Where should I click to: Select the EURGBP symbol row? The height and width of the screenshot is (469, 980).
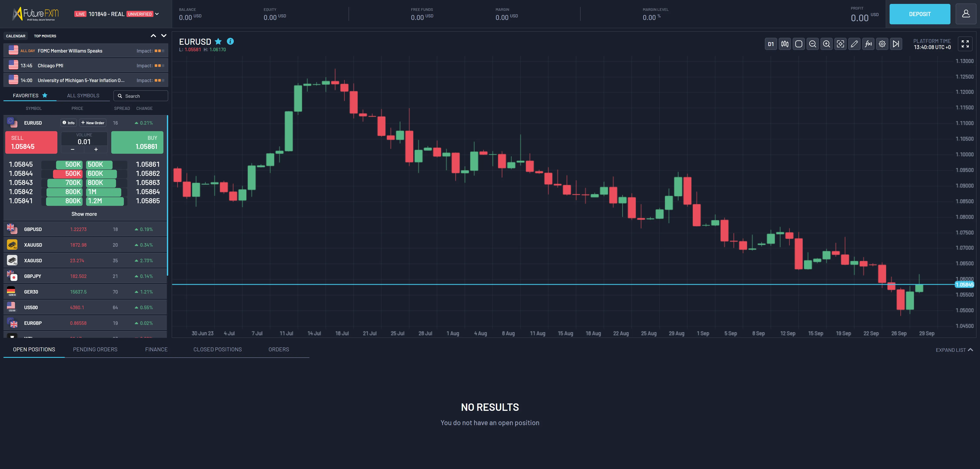(x=85, y=323)
